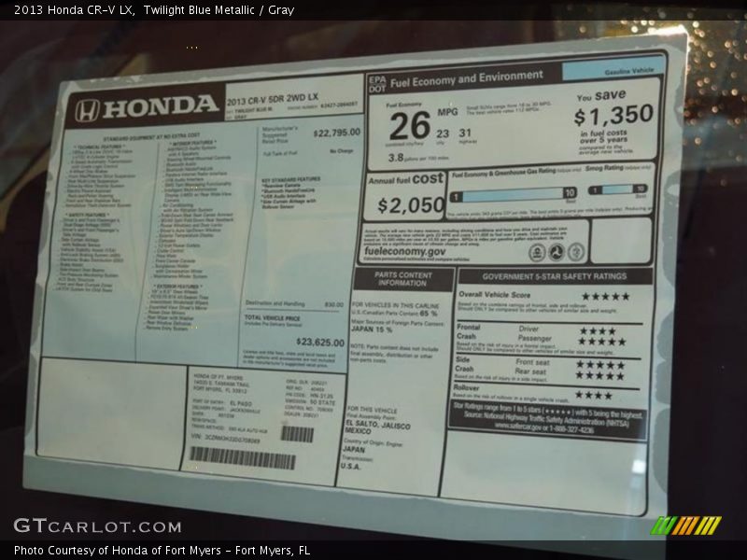Click the HONDA wordmark

tap(161, 106)
